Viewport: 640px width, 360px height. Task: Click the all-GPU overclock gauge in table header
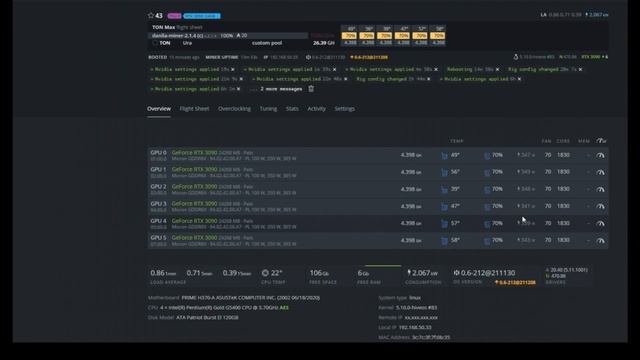click(601, 141)
